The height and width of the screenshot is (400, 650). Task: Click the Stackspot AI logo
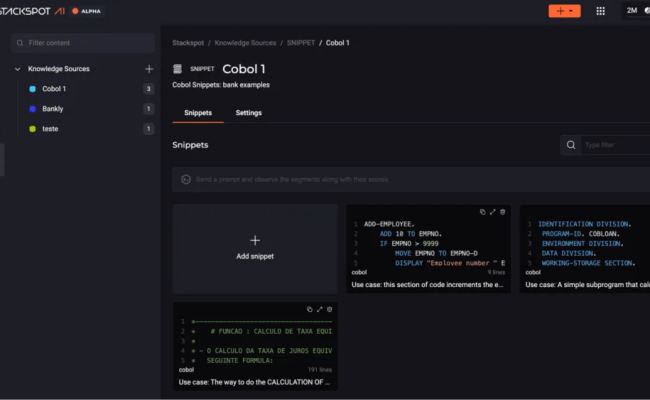[x=32, y=11]
